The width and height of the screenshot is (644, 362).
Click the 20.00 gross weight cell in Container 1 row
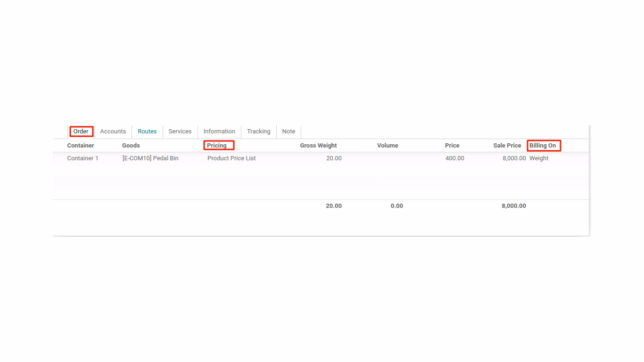point(334,158)
